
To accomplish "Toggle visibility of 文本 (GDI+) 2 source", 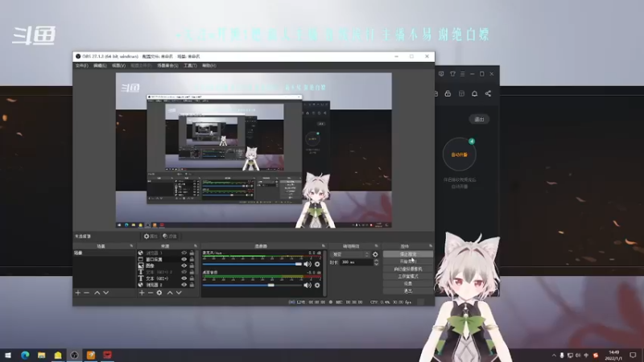I will (x=184, y=272).
